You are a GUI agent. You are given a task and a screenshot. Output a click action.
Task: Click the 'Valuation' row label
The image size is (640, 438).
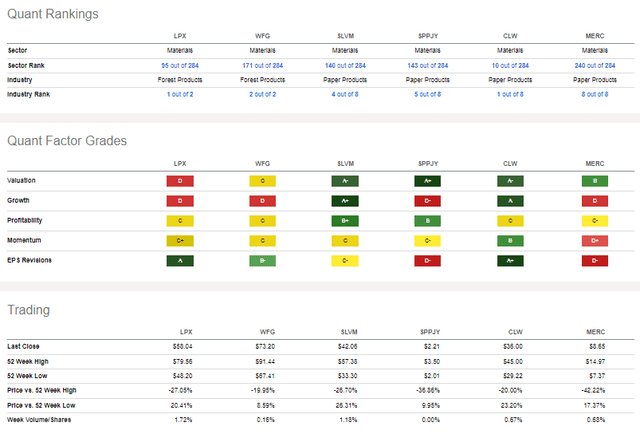click(21, 180)
